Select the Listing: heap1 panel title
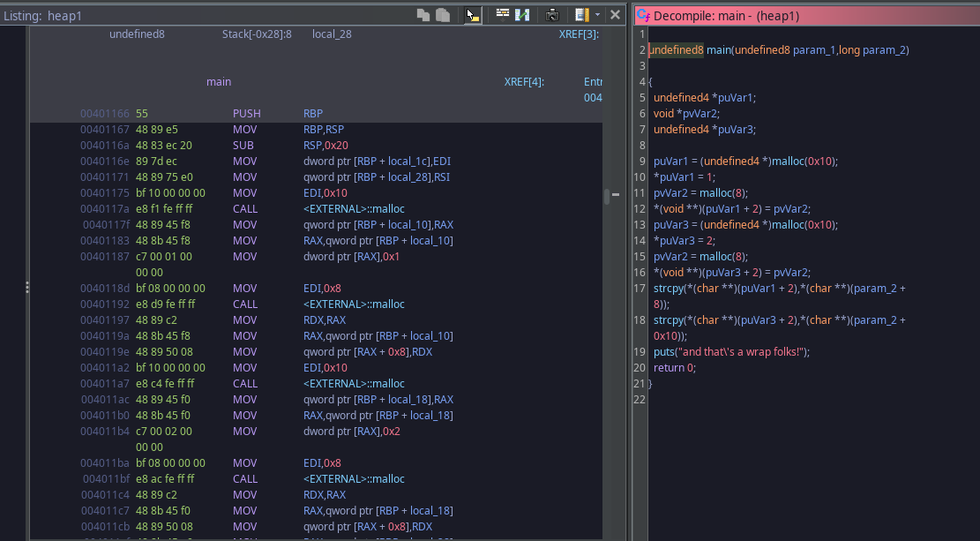This screenshot has width=980, height=541. [42, 16]
